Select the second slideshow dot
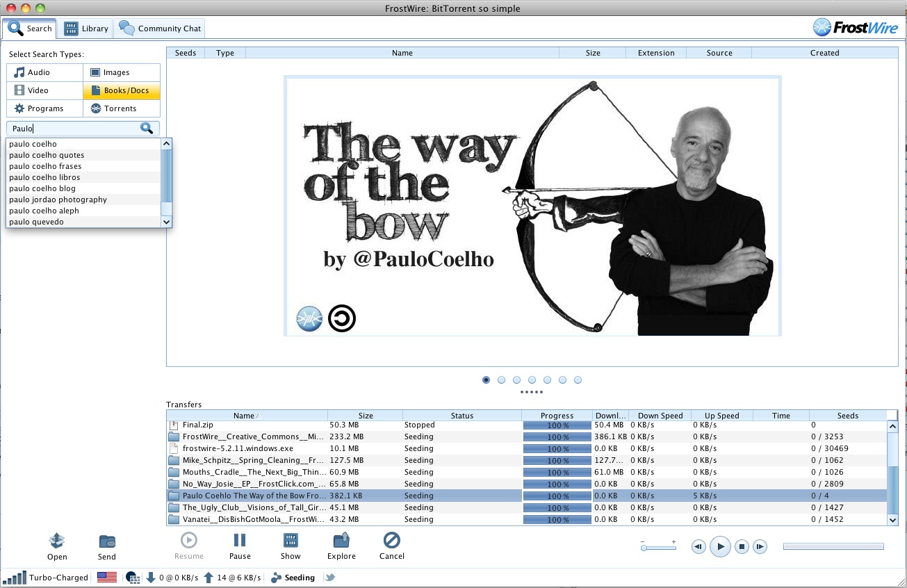 [x=501, y=379]
